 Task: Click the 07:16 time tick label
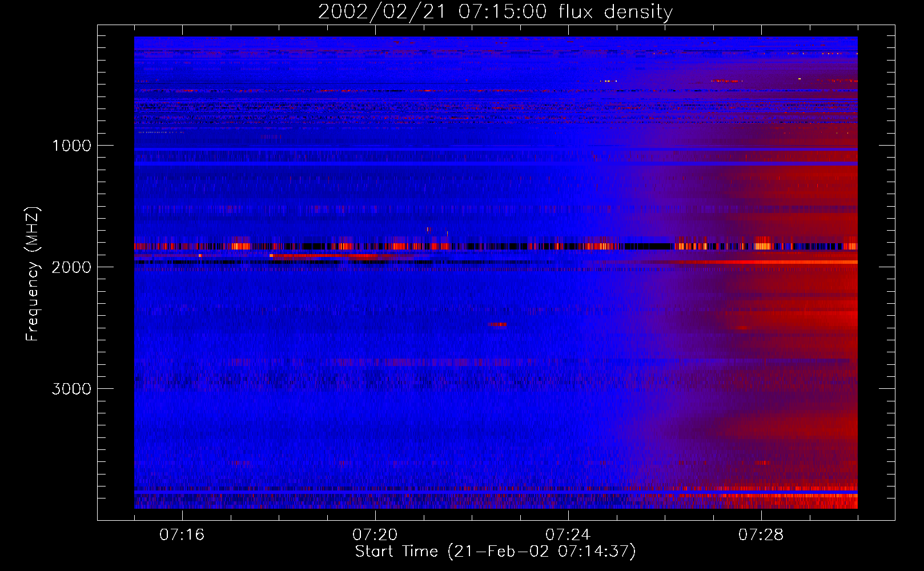point(182,535)
